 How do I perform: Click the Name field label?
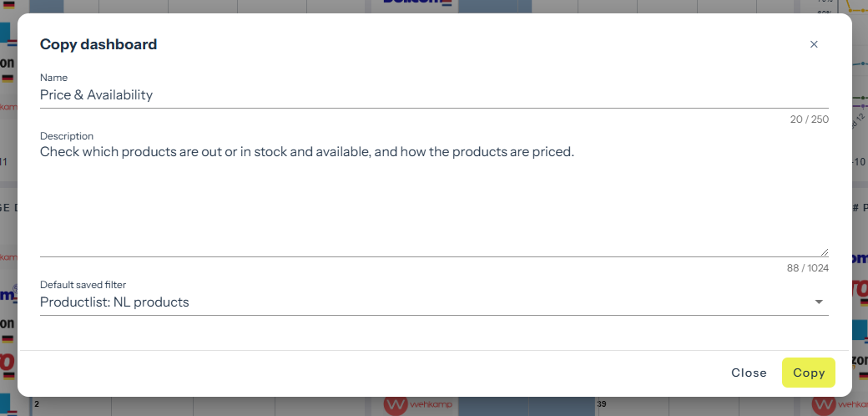coord(53,78)
